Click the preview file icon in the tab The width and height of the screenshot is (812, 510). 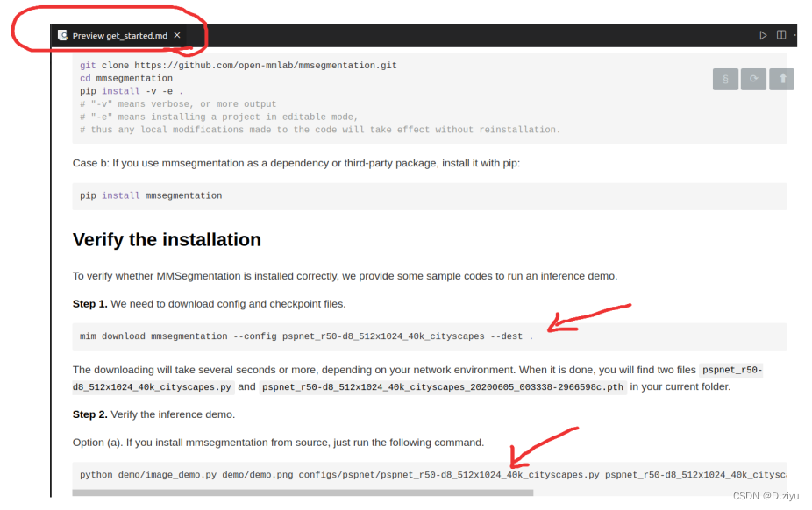pos(63,35)
